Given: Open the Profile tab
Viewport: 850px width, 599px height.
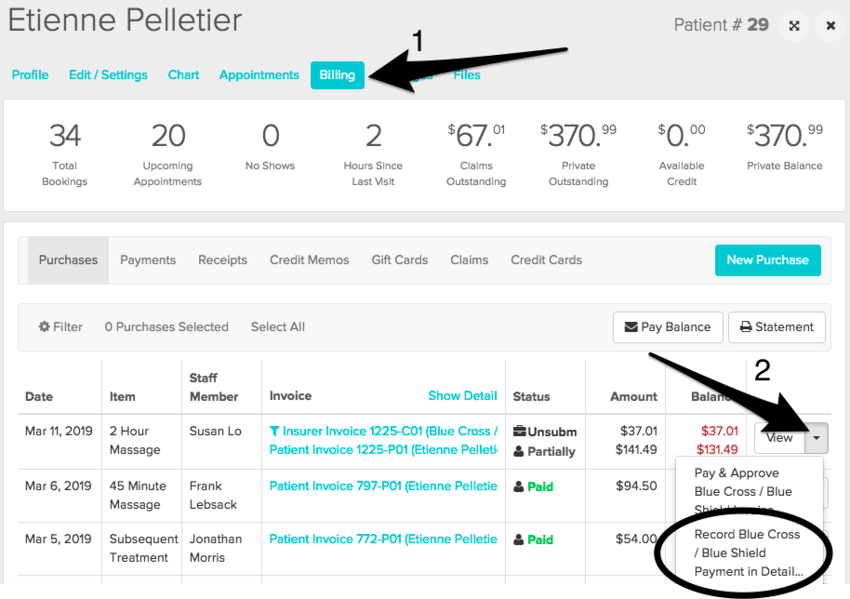Looking at the screenshot, I should tap(30, 75).
